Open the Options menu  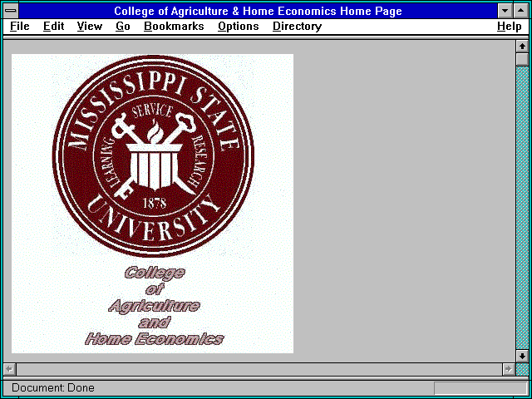click(239, 27)
